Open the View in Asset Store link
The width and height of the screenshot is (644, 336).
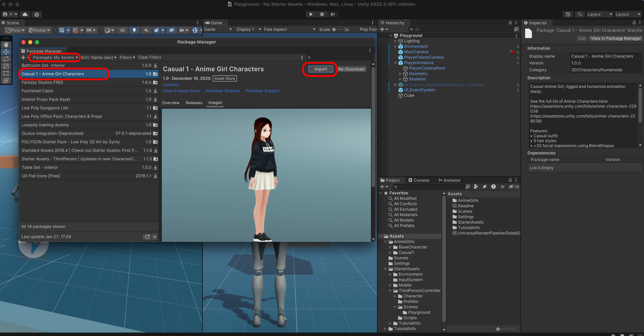click(181, 91)
